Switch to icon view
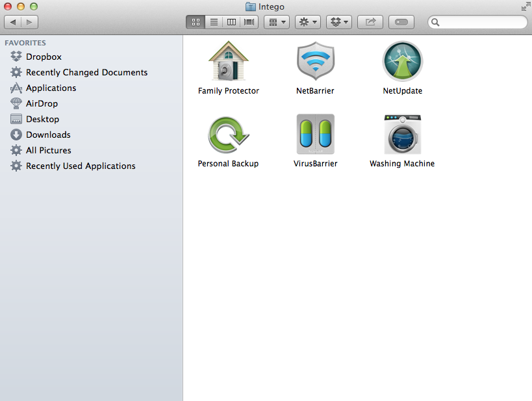 196,22
